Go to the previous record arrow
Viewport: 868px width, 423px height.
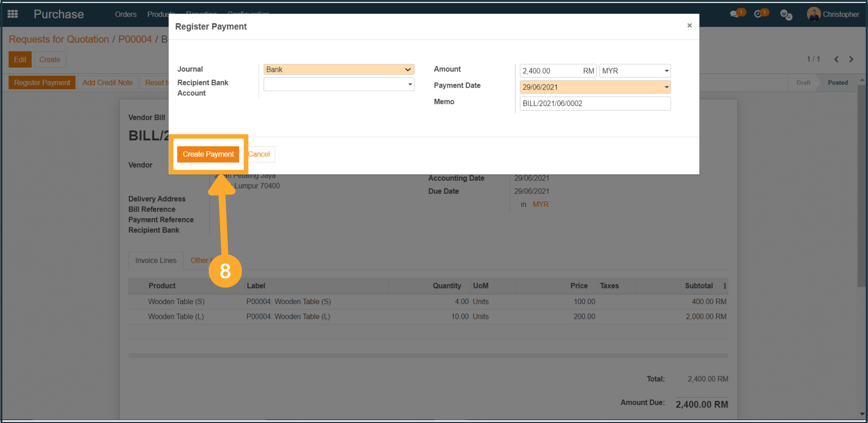pos(836,59)
